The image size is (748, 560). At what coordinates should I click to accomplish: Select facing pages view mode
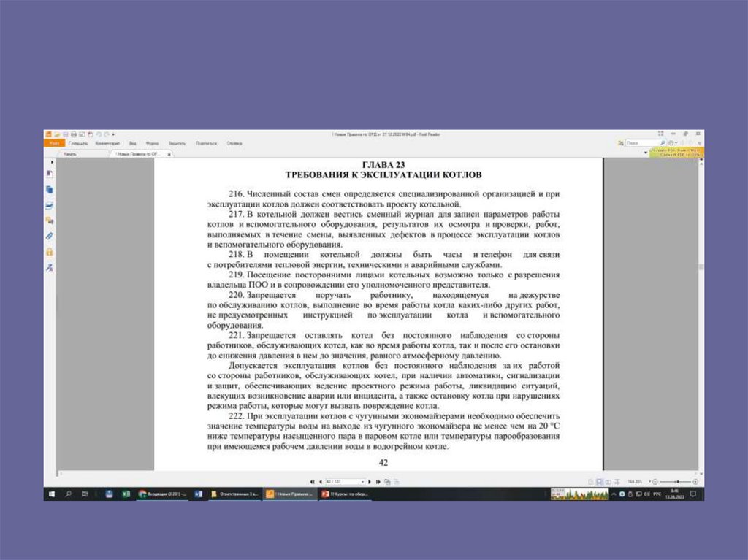pos(608,482)
